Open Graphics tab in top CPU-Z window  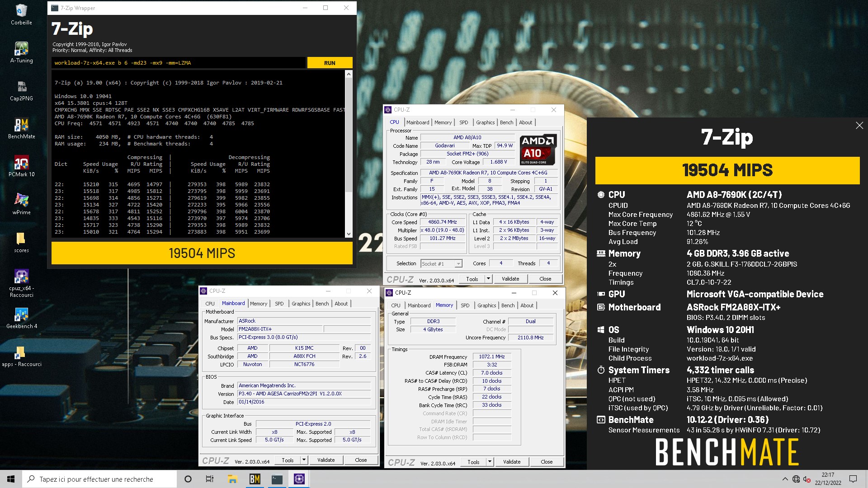coord(486,122)
